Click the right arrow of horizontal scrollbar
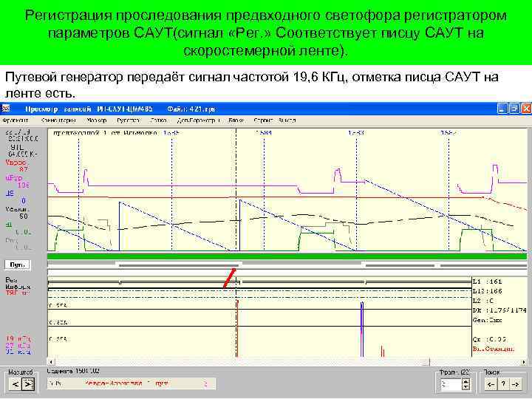This screenshot has width=532, height=399. (524, 362)
